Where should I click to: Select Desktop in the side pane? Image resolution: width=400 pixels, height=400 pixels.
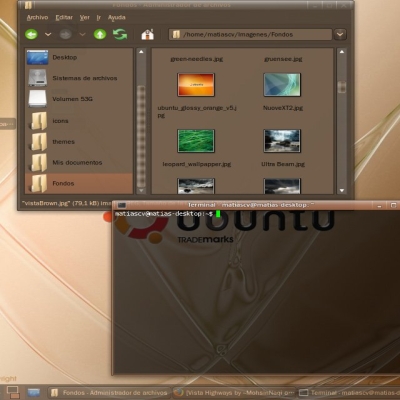pos(79,57)
